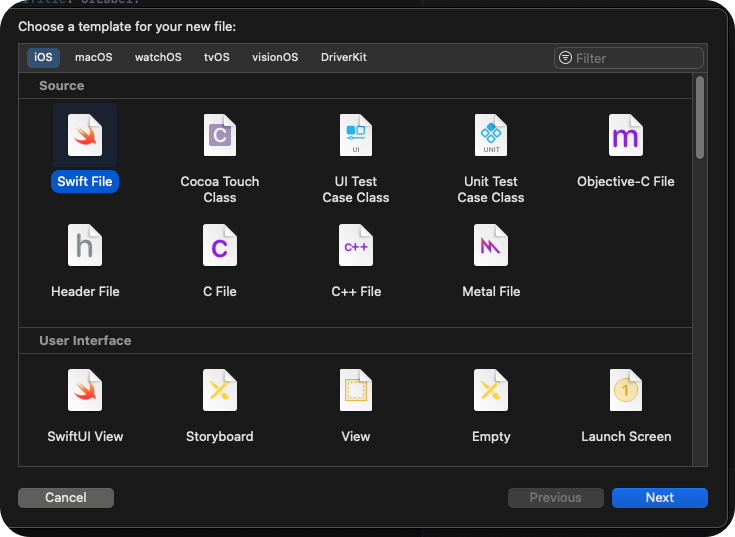Click the "Storyboard" label
Screen dimensions: 735x537
click(x=220, y=436)
